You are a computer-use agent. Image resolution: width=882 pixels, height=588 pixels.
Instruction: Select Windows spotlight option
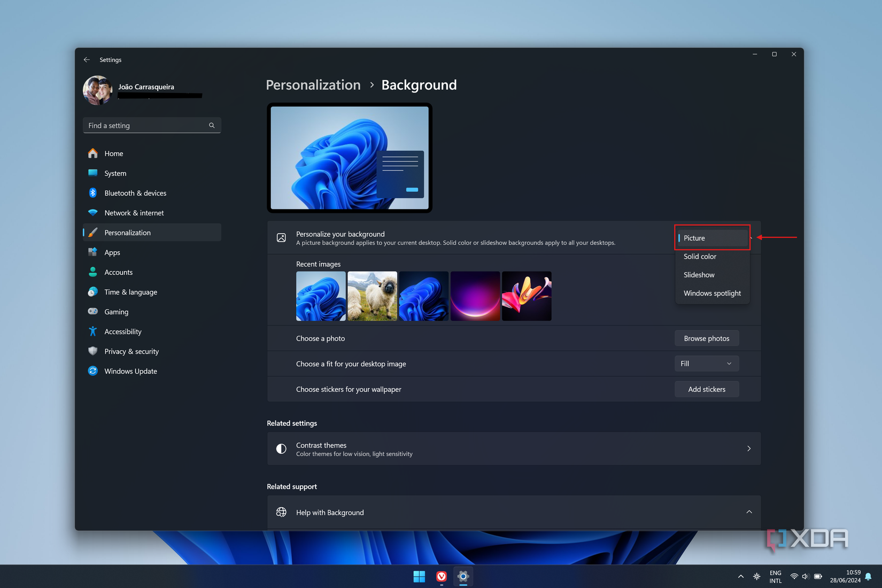tap(712, 293)
